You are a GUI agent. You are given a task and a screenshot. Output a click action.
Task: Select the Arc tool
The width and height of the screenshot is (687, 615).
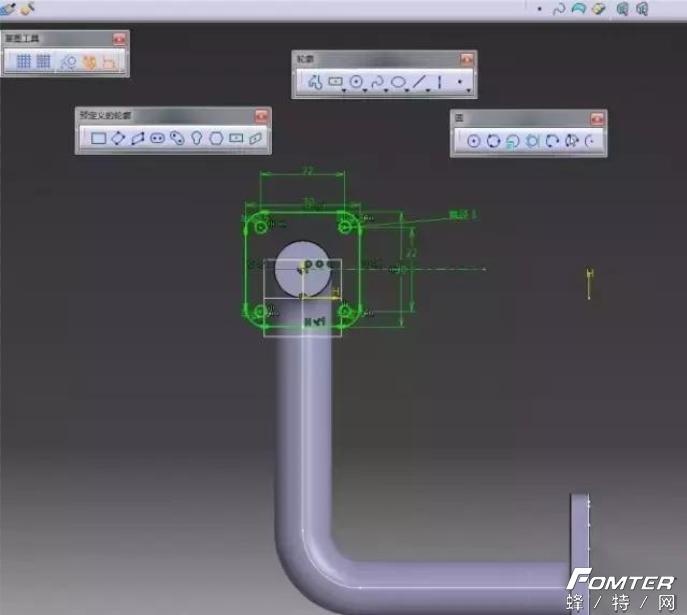591,141
